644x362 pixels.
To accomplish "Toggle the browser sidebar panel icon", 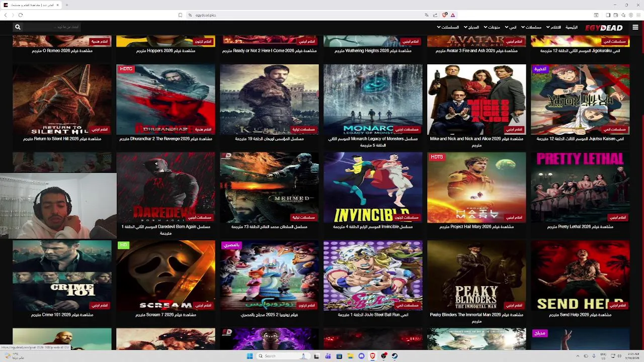I will click(608, 15).
